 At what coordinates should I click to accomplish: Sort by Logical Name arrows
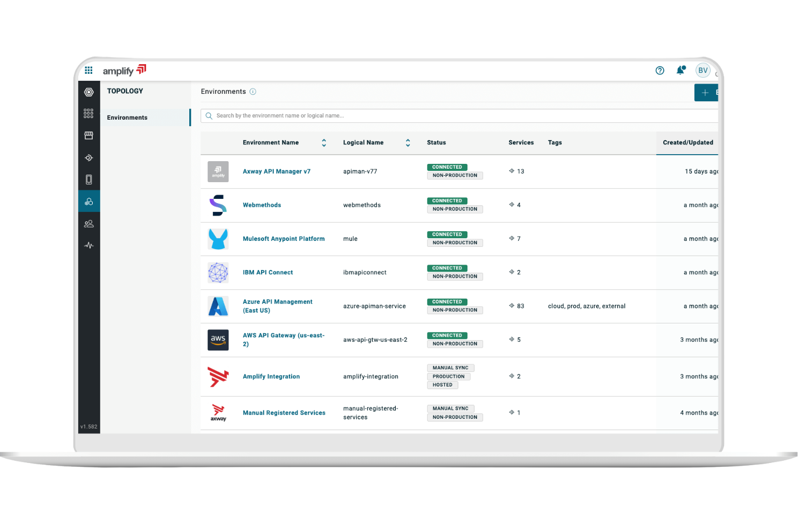[408, 143]
